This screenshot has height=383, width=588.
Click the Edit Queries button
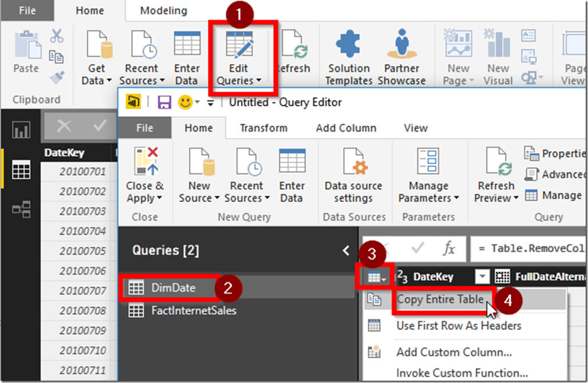(x=239, y=58)
